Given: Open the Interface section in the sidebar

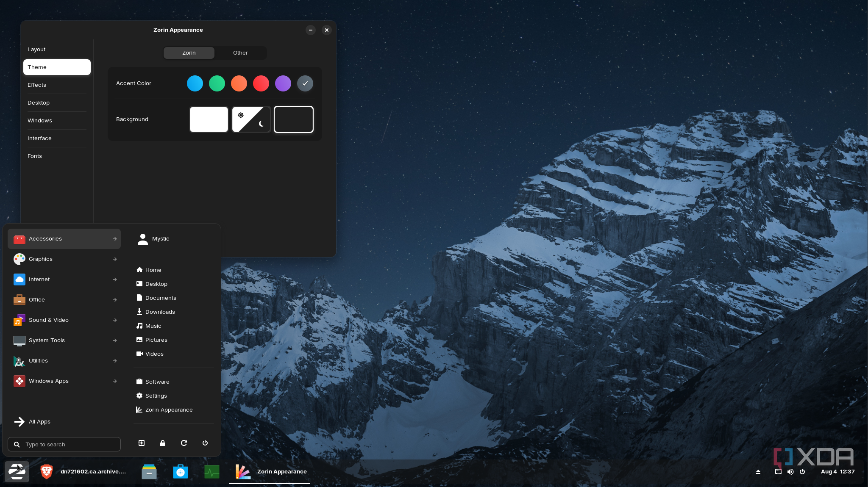Looking at the screenshot, I should point(57,138).
